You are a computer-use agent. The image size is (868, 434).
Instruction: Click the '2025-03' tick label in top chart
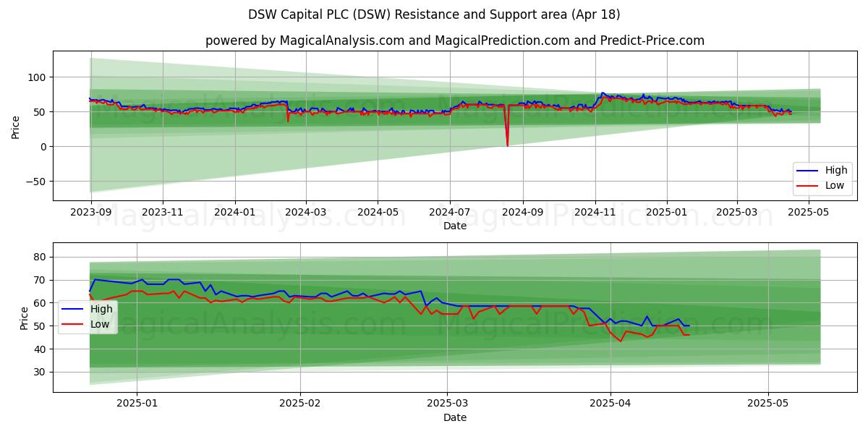pos(737,213)
